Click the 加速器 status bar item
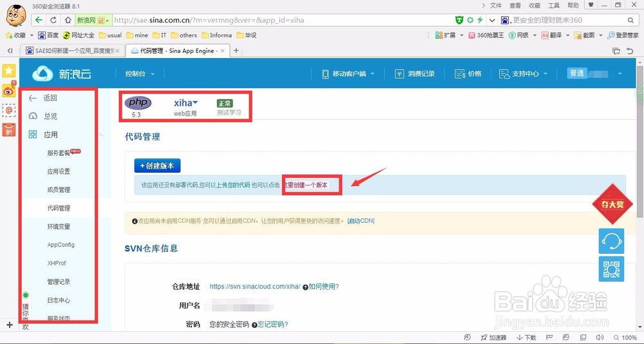644x344 pixels. (493, 338)
